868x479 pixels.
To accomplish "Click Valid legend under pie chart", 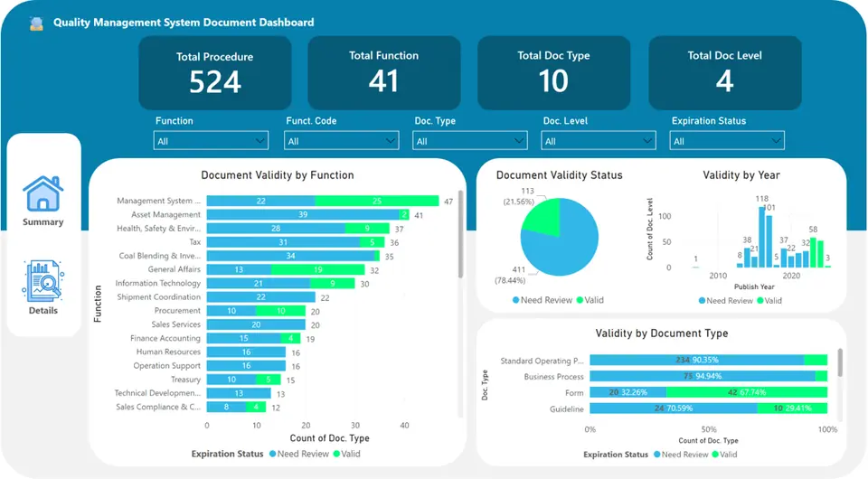I will click(x=590, y=300).
